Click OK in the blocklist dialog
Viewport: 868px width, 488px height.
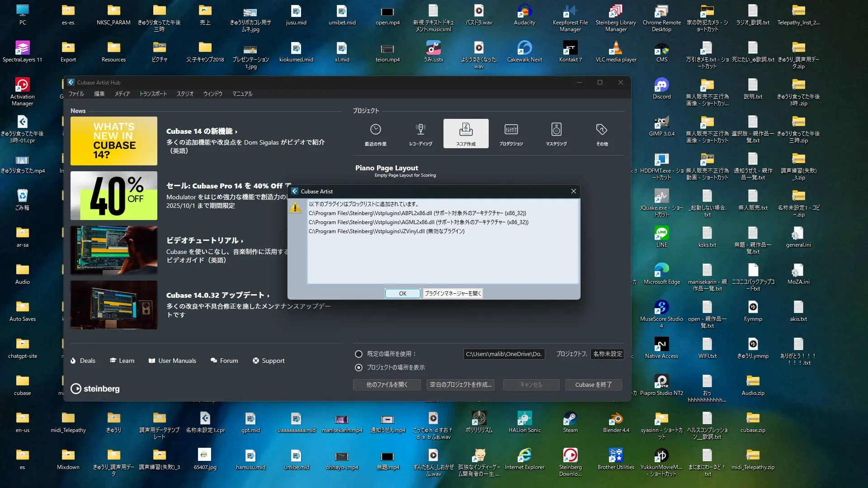point(402,293)
